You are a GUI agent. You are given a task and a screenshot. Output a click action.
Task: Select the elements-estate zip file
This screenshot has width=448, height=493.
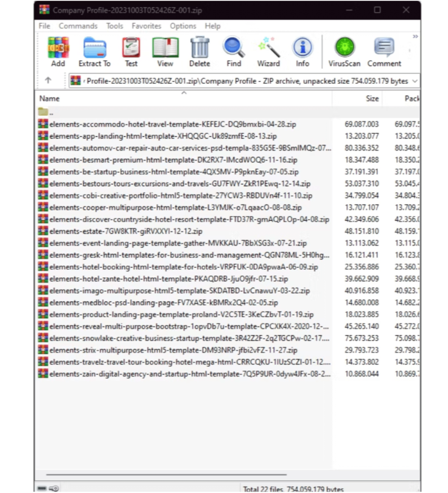pos(126,231)
